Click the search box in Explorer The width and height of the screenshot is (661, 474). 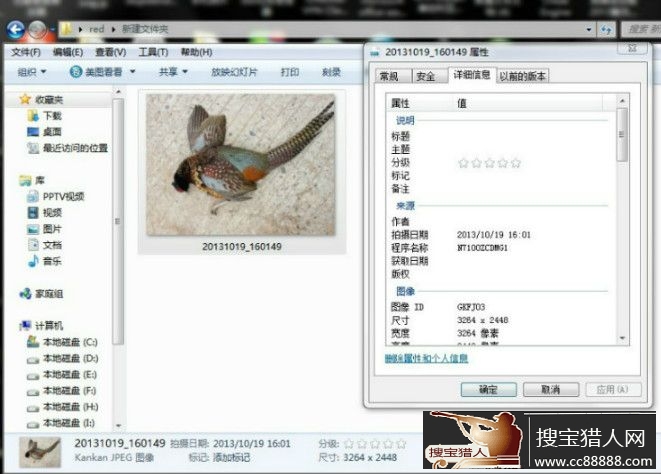641,30
